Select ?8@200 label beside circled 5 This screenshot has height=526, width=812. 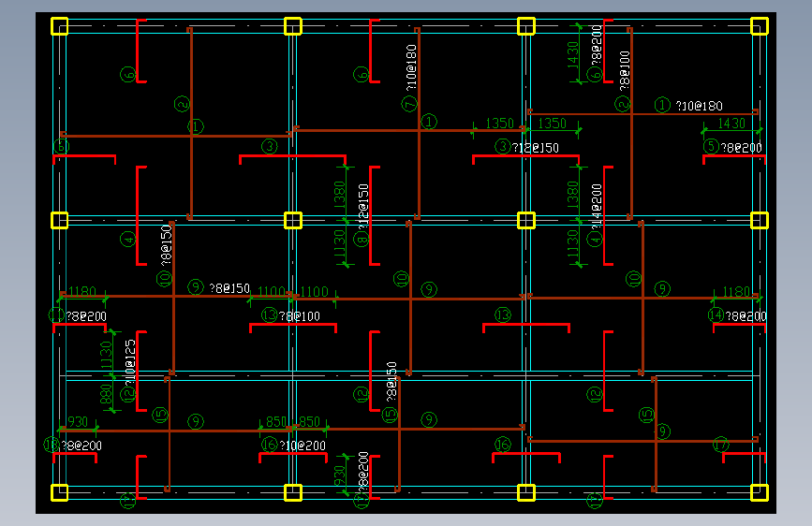742,148
